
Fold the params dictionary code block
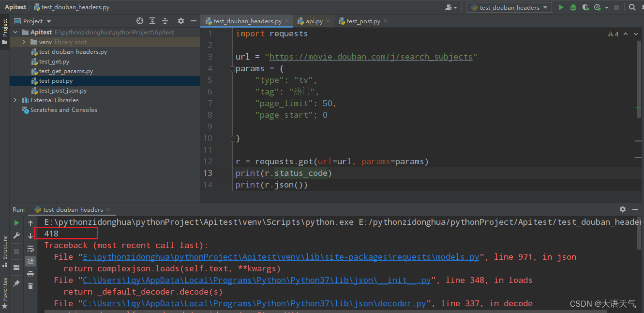point(232,69)
